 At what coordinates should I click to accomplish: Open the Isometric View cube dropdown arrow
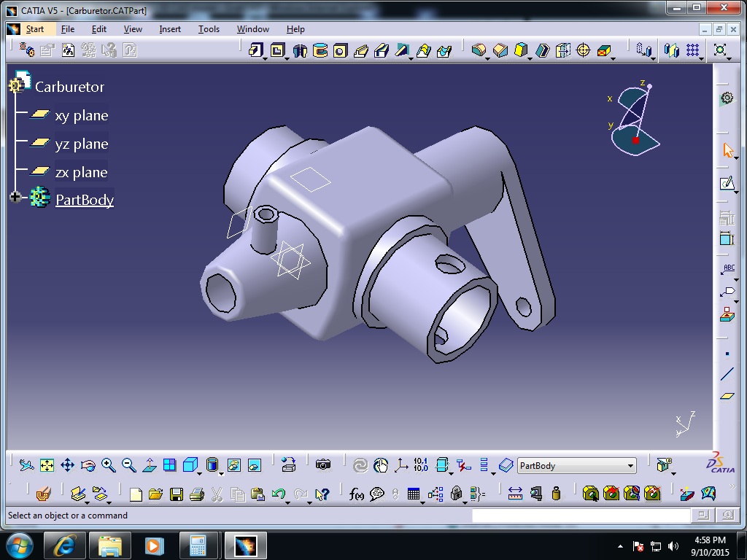(199, 474)
